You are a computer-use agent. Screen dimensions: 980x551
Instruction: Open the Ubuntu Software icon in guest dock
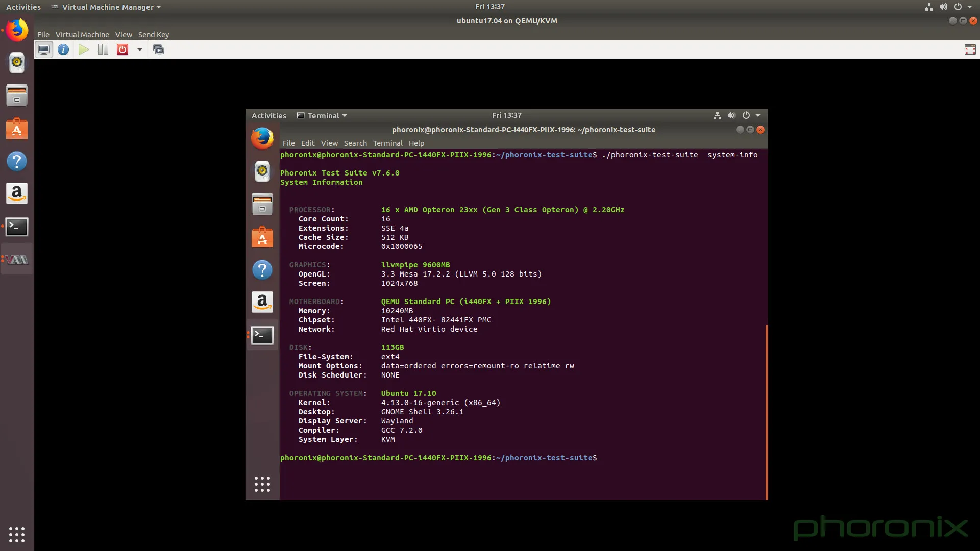click(x=262, y=237)
